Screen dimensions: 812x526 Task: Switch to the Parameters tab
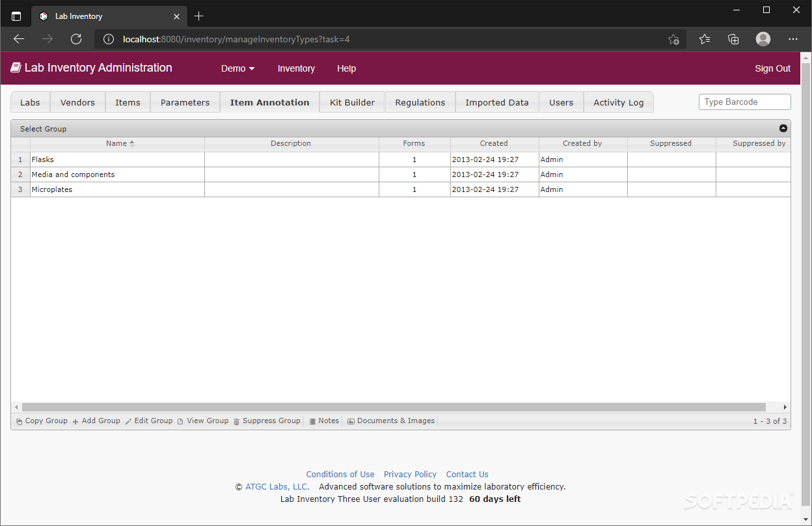[185, 102]
